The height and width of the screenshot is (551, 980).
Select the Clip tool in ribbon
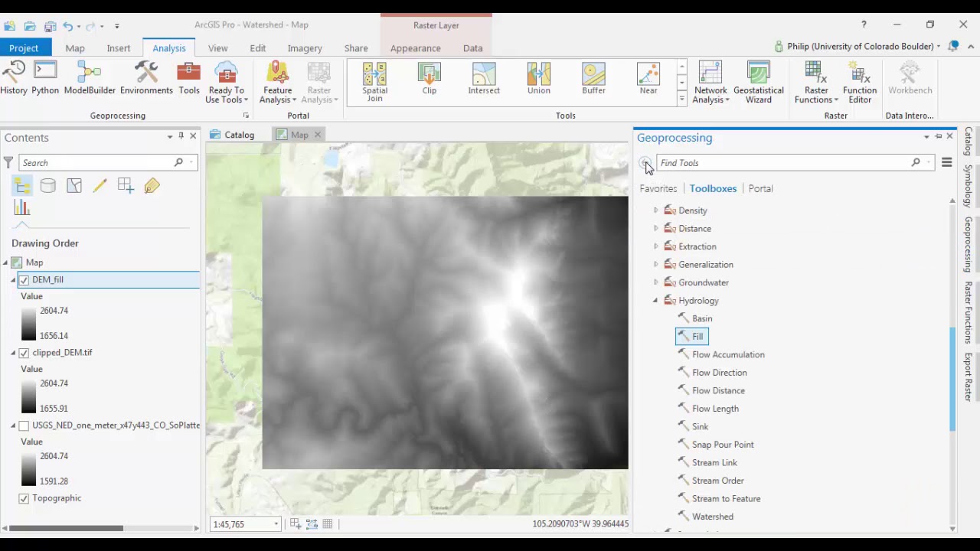430,80
